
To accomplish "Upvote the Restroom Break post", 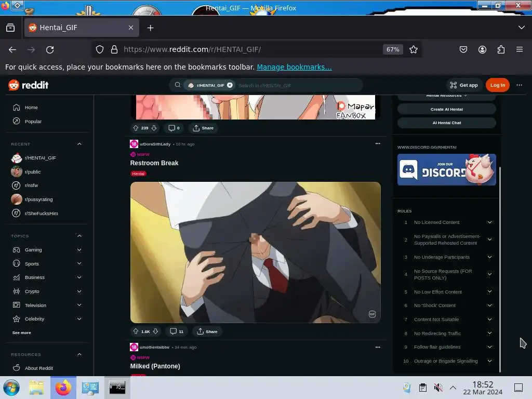I will (136, 331).
